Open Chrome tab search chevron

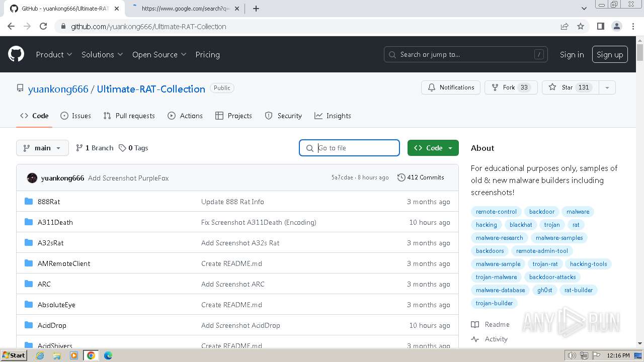pyautogui.click(x=584, y=9)
